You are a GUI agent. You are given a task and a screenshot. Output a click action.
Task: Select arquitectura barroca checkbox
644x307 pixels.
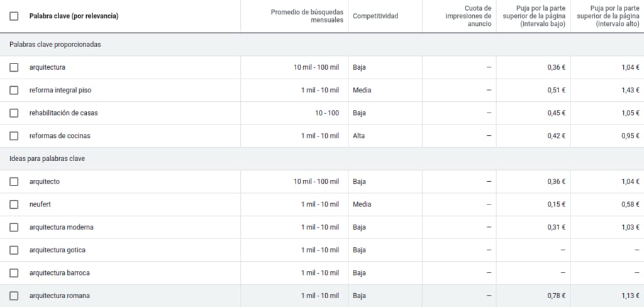click(x=14, y=273)
